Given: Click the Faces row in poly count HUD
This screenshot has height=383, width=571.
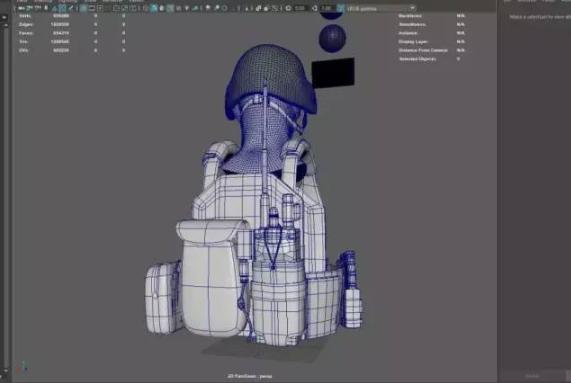Looking at the screenshot, I should pyautogui.click(x=72, y=33).
